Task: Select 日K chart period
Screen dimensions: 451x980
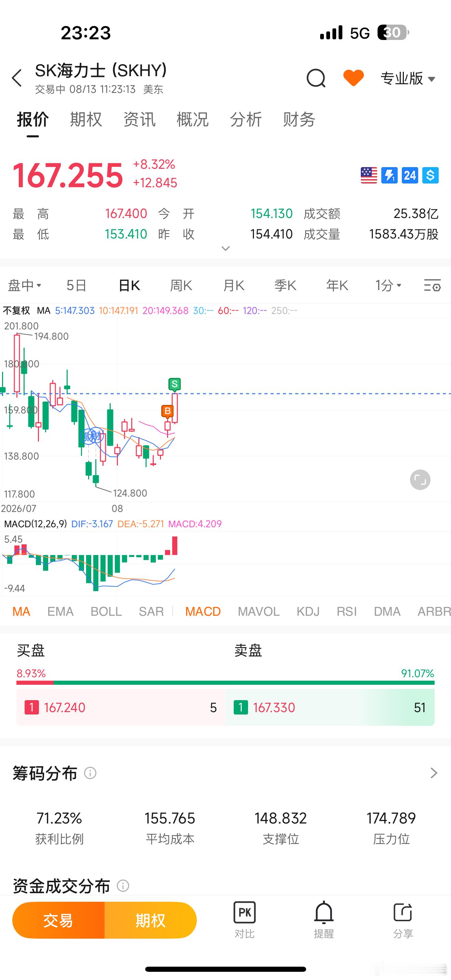Action: 129,285
